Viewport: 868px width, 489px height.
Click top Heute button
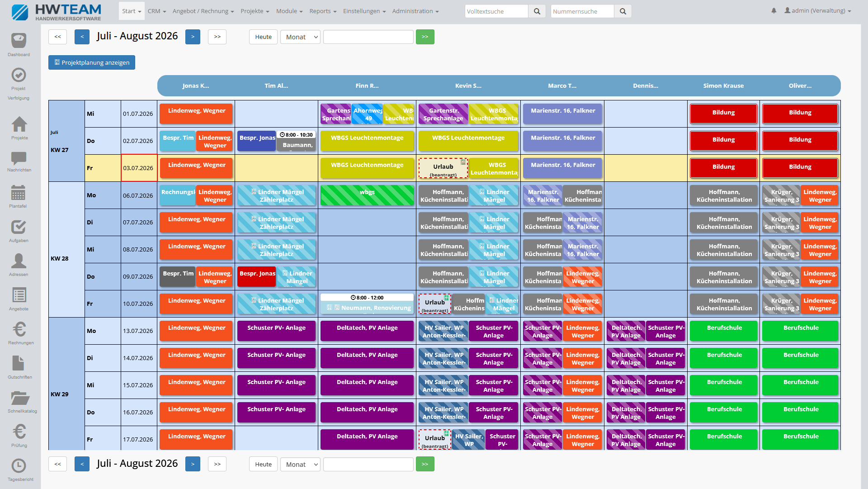coord(263,37)
